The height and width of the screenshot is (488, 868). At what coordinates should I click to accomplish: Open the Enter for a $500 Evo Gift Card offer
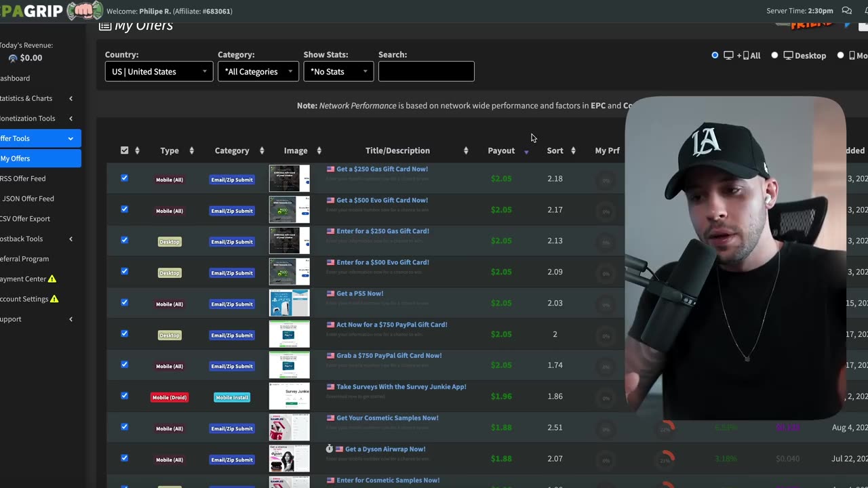[x=382, y=262]
